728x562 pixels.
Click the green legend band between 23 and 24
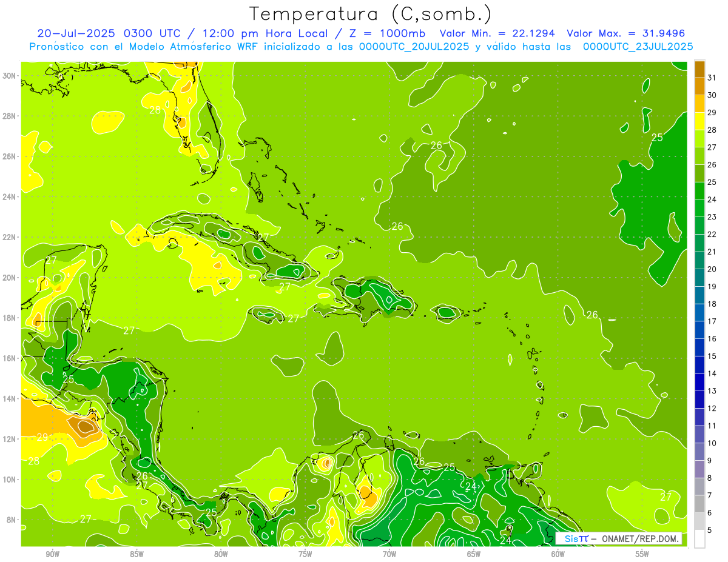point(699,208)
